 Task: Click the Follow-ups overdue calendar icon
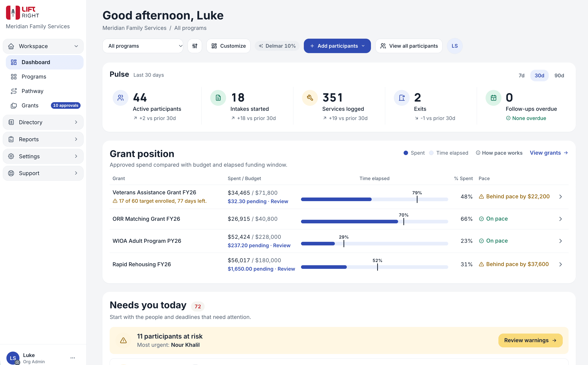pyautogui.click(x=493, y=98)
